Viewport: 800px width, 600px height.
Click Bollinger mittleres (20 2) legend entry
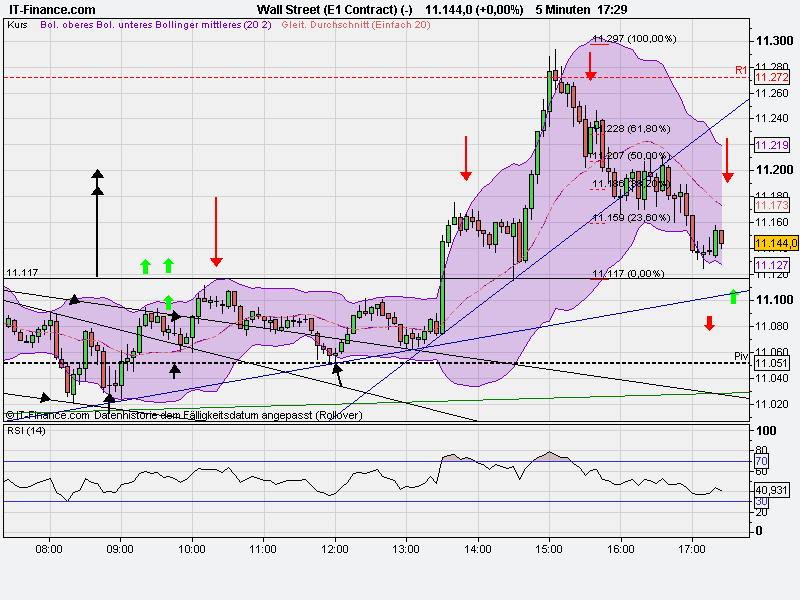[x=212, y=24]
